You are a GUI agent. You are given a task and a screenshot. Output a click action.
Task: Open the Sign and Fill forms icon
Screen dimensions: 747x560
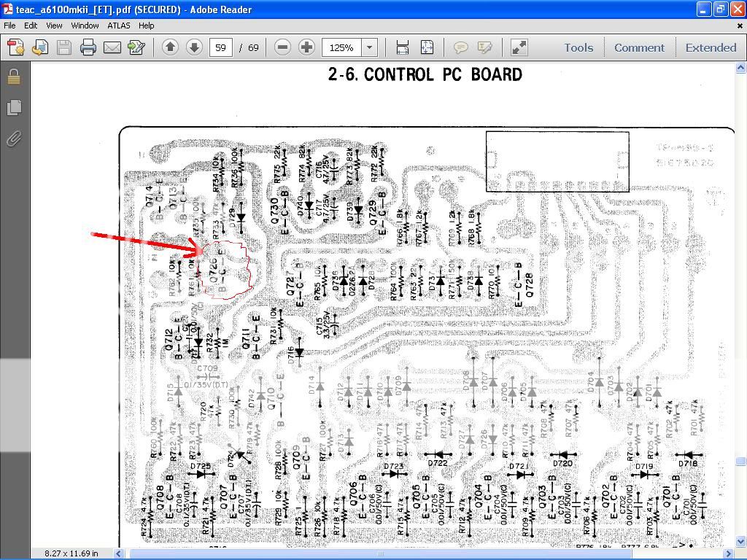click(136, 47)
